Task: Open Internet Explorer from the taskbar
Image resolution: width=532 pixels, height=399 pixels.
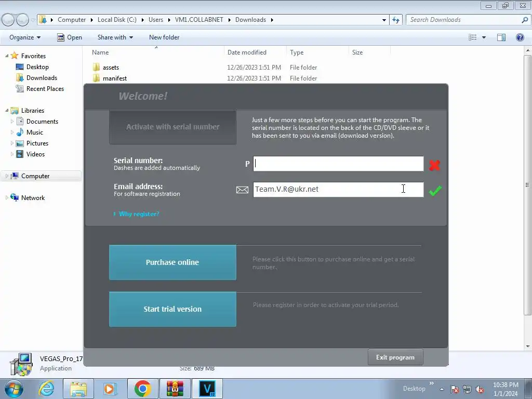Action: click(x=46, y=389)
